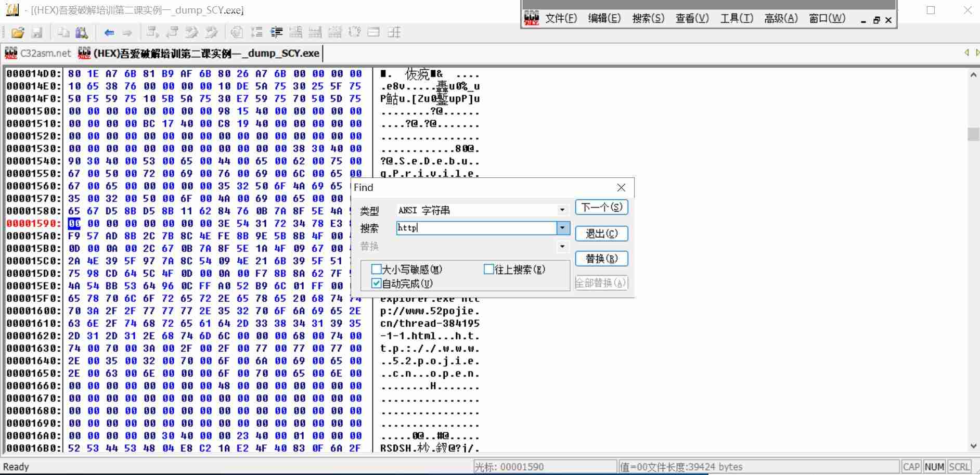Open the 高级(A) menu
This screenshot has width=980, height=475.
point(781,19)
